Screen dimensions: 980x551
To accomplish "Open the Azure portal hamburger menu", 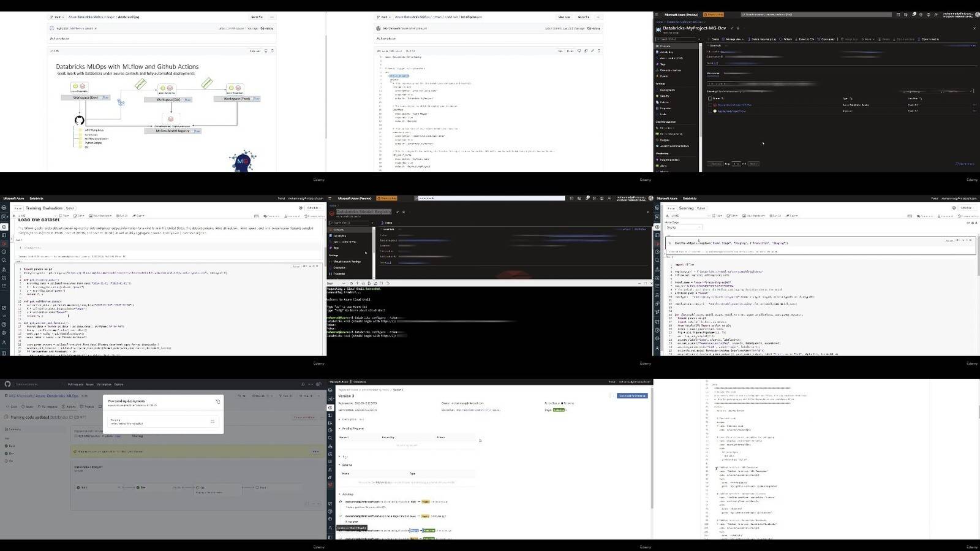I will point(657,14).
